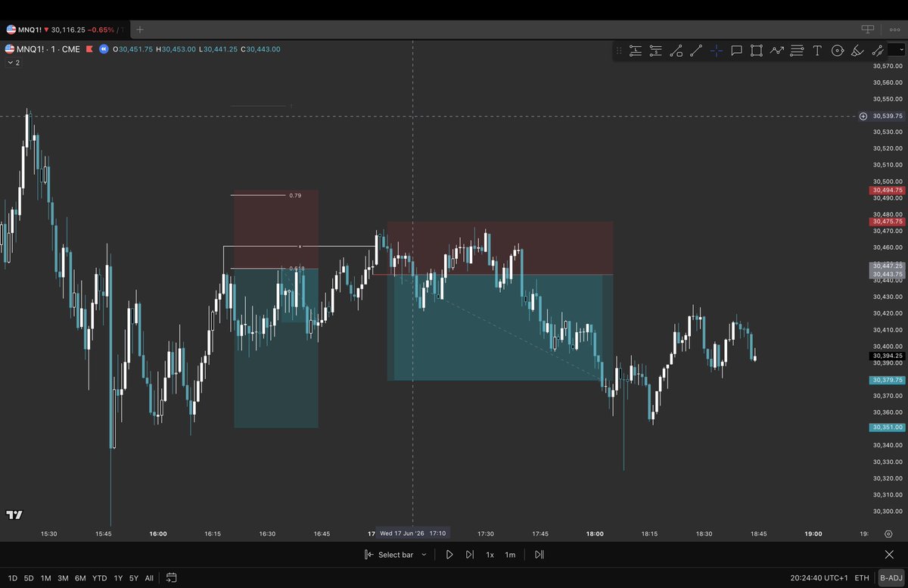Viewport: 908px width, 588px height.
Task: Open the Select bar dropdown
Action: tap(424, 555)
